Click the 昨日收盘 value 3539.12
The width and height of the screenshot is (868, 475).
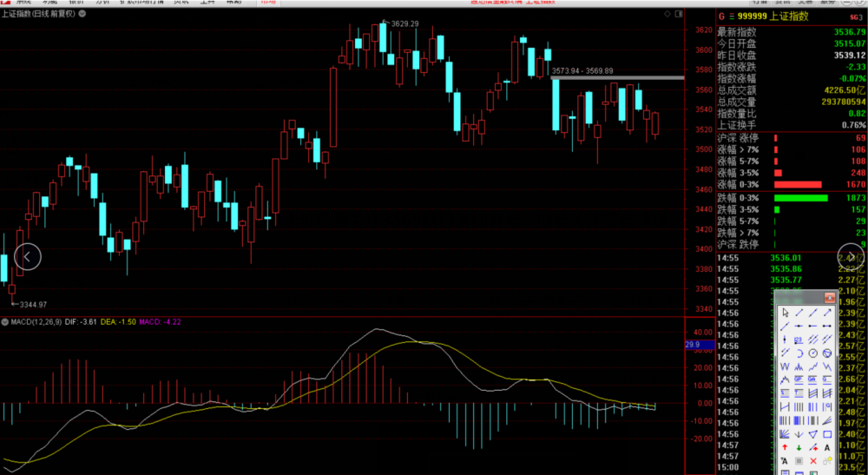coord(849,56)
